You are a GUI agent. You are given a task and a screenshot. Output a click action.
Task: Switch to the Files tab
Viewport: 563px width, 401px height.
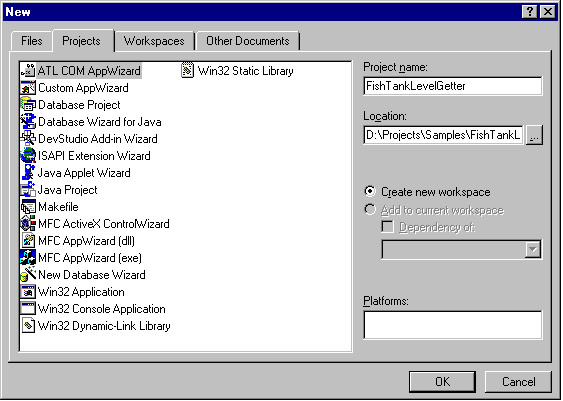(x=32, y=41)
